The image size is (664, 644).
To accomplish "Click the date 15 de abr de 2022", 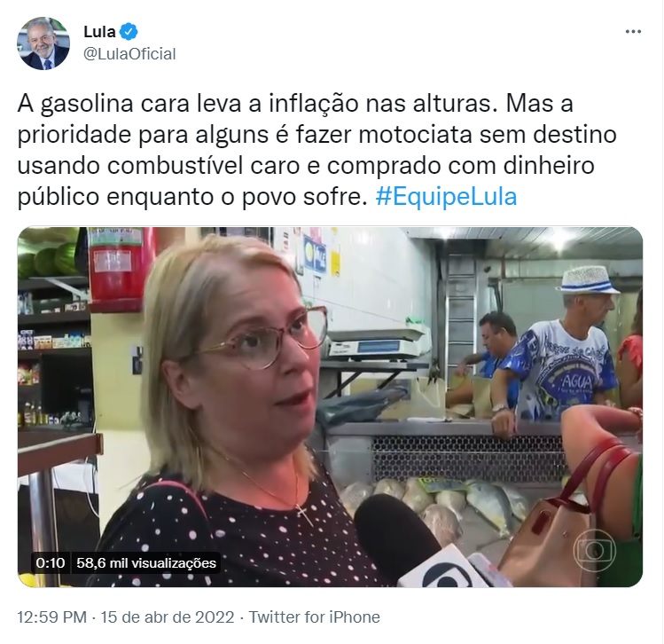I will (x=168, y=617).
